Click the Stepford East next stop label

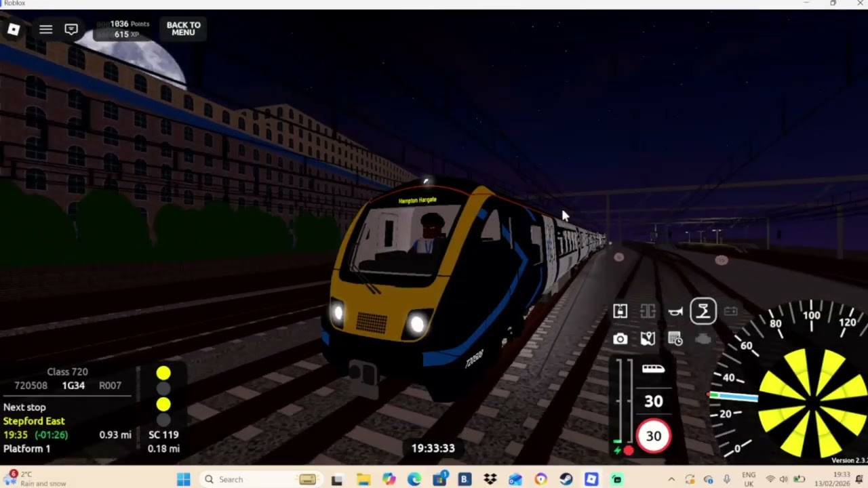[x=34, y=421]
